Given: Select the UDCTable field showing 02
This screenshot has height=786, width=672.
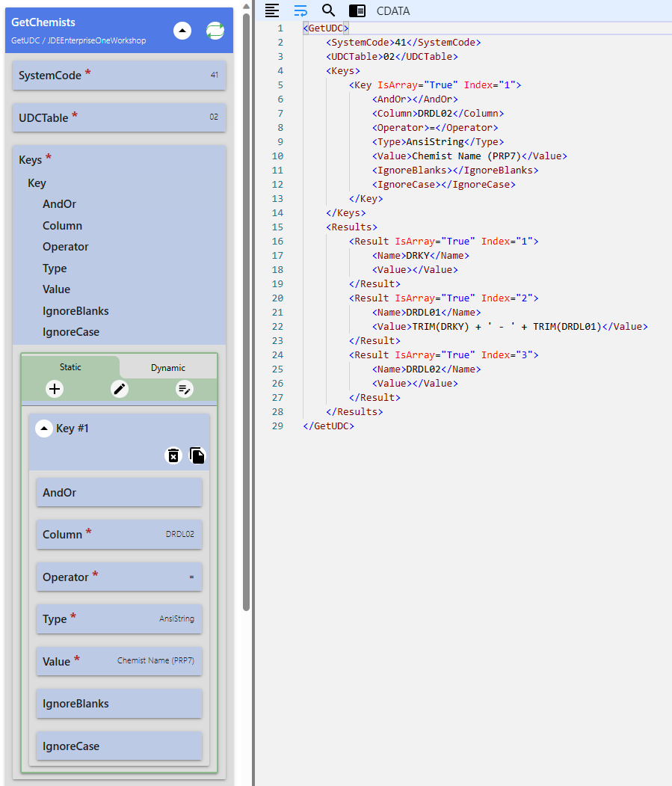Looking at the screenshot, I should [x=120, y=118].
